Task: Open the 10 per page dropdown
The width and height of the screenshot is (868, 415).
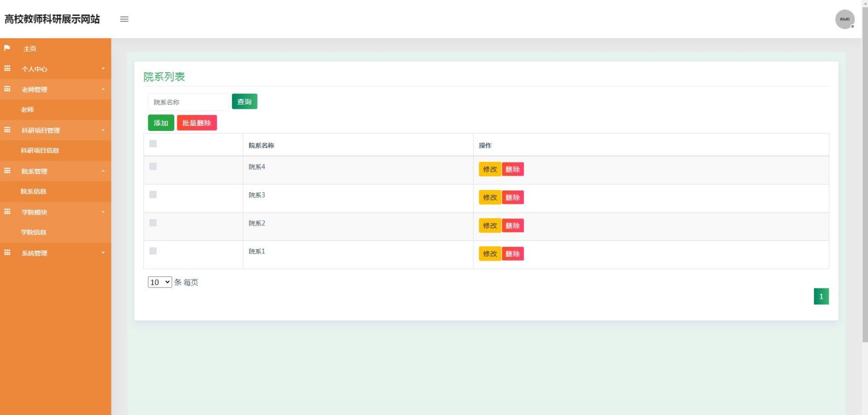Action: tap(160, 282)
